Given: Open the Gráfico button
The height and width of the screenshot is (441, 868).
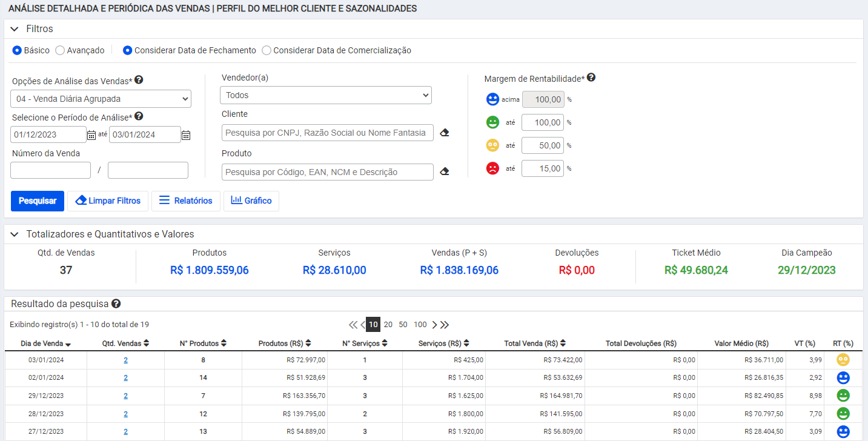Looking at the screenshot, I should pos(251,201).
